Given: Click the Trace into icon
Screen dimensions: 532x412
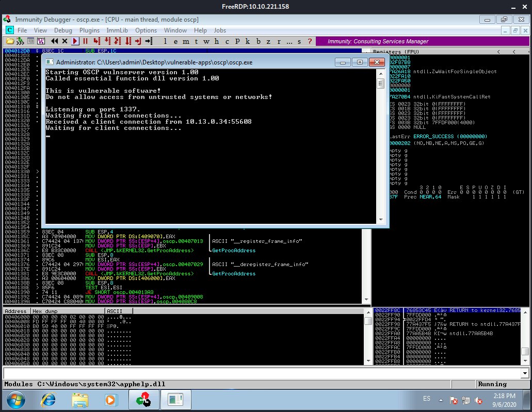Looking at the screenshot, I should coord(118,41).
